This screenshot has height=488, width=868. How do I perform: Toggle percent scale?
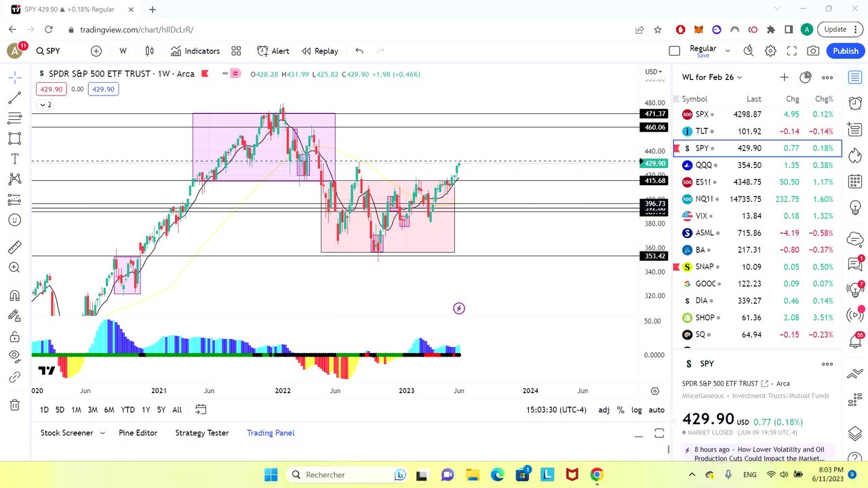click(x=620, y=409)
